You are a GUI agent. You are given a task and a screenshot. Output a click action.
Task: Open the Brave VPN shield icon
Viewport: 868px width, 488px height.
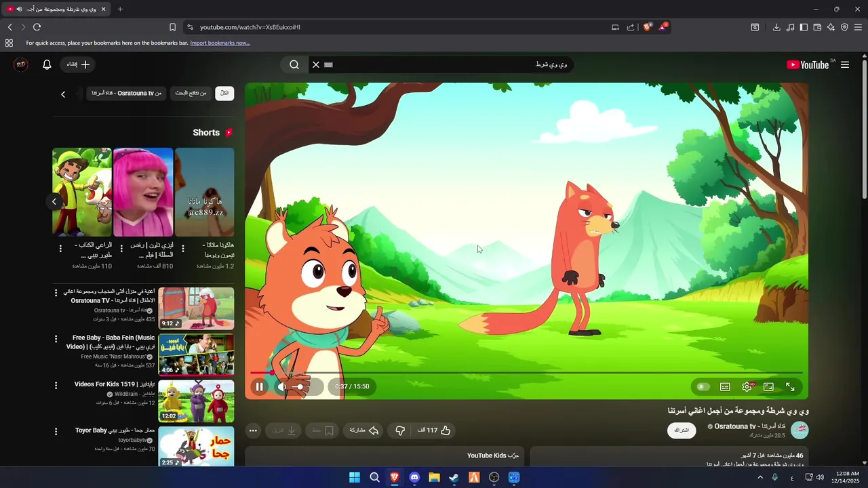(x=844, y=27)
